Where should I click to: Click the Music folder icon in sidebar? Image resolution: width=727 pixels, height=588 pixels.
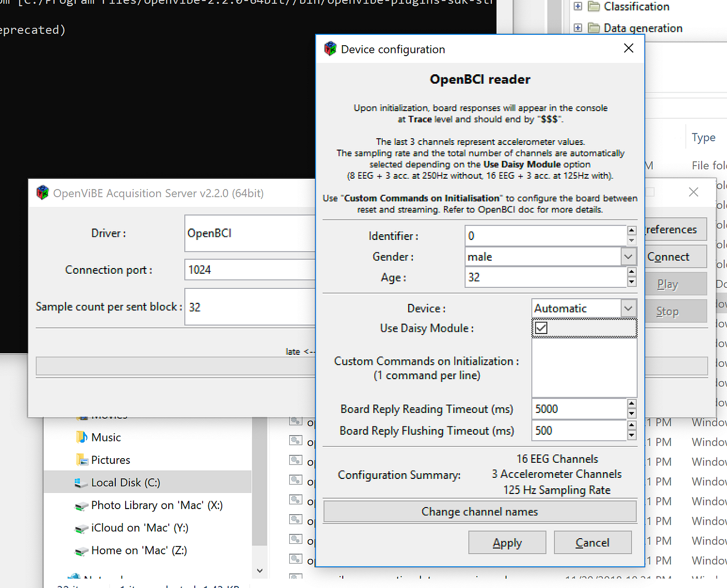(x=82, y=437)
